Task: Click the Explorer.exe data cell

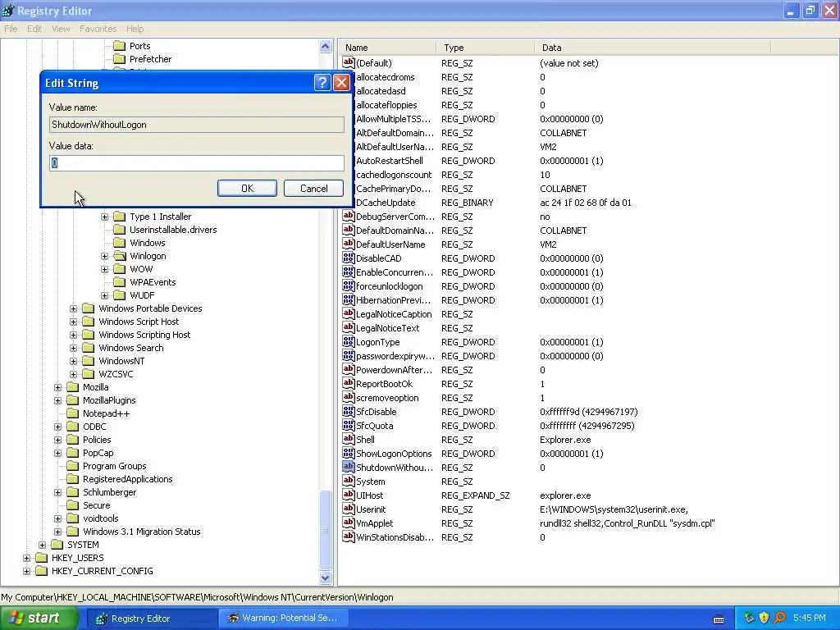Action: pos(565,440)
